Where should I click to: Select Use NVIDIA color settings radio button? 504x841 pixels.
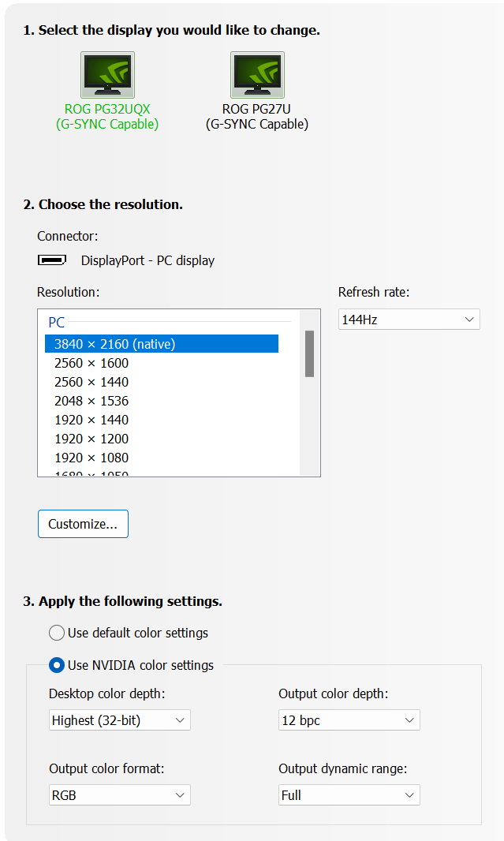(x=57, y=665)
